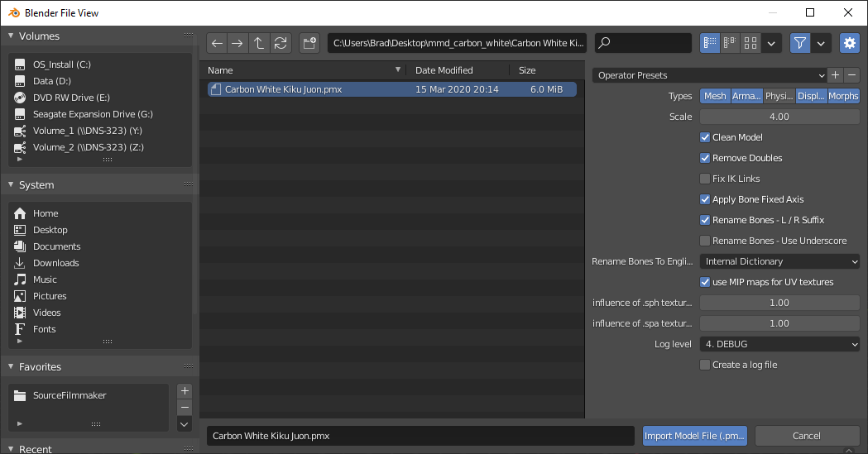Add a new operator preset

coord(836,75)
